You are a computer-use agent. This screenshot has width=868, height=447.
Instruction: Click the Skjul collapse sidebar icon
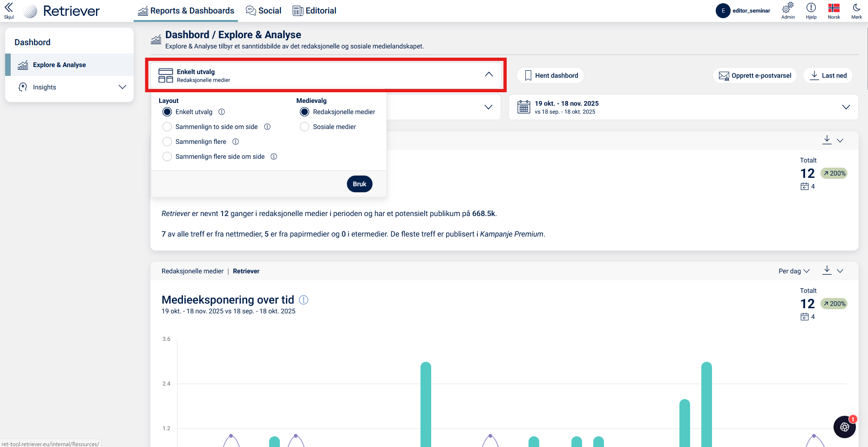click(8, 10)
